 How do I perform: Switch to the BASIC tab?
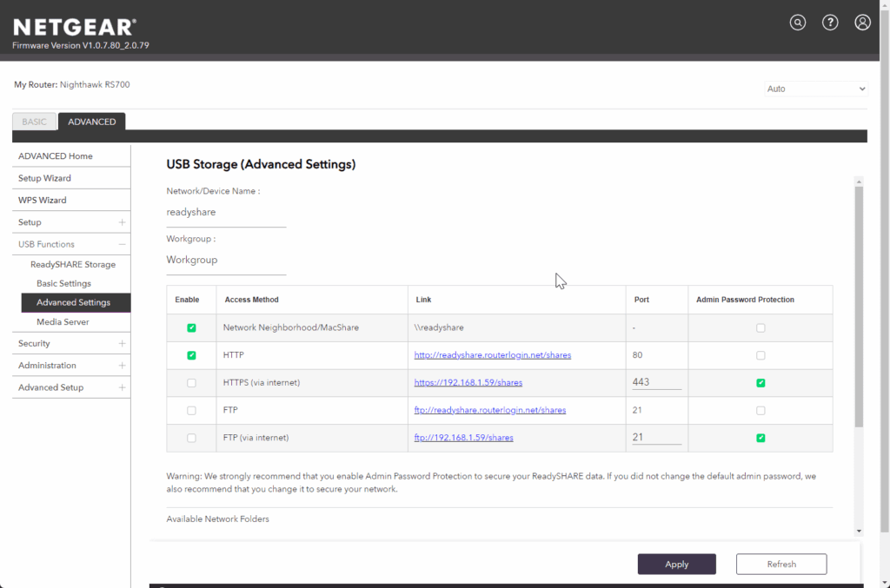[35, 122]
